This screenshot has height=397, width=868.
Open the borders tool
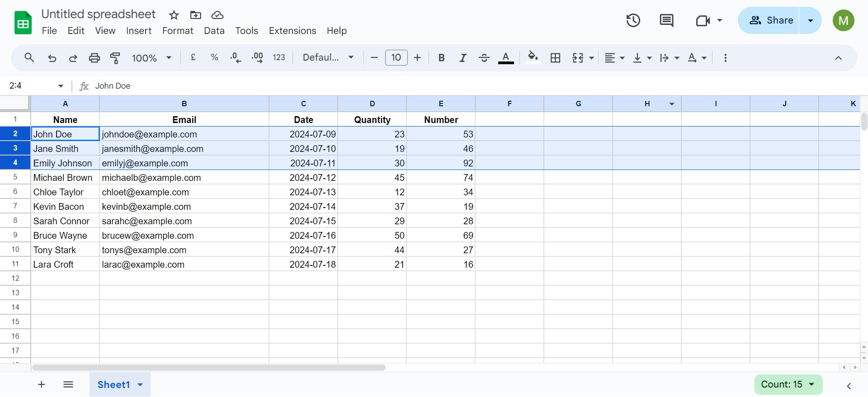coord(556,58)
